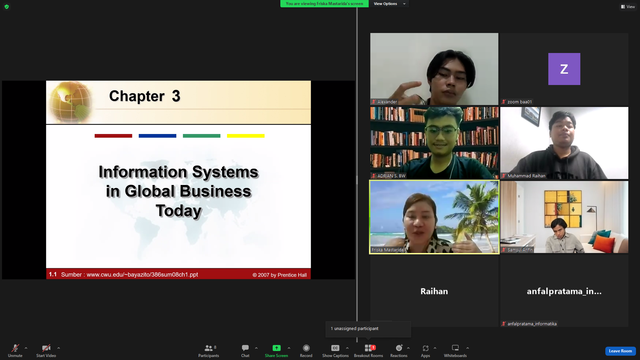Select Muhammad Raihan's video tile
Image resolution: width=640 pixels, height=360 pixels.
564,143
